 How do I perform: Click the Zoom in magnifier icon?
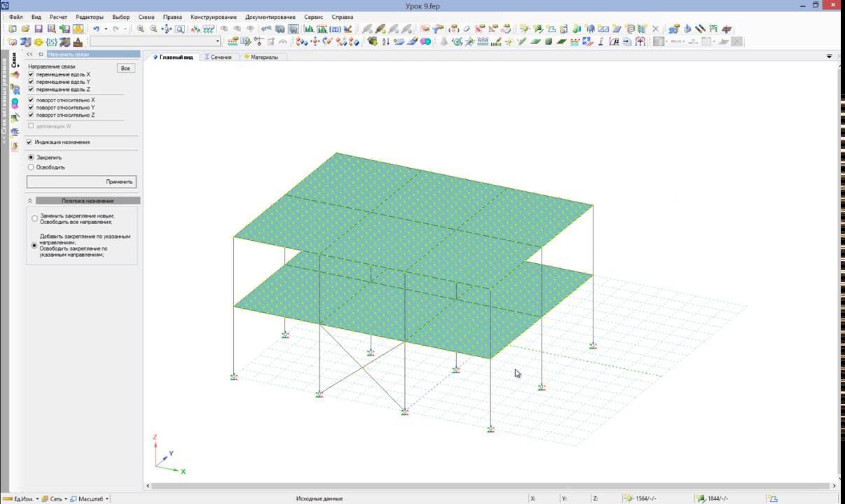point(141,29)
